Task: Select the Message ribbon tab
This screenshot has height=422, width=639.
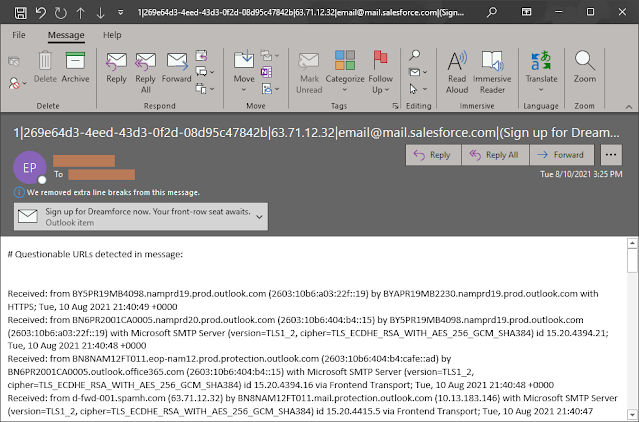Action: tap(66, 35)
